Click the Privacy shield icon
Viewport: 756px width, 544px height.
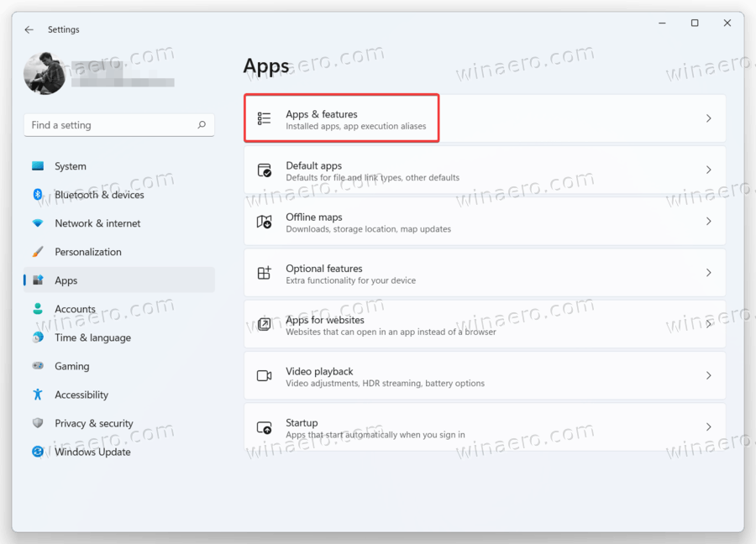[38, 423]
